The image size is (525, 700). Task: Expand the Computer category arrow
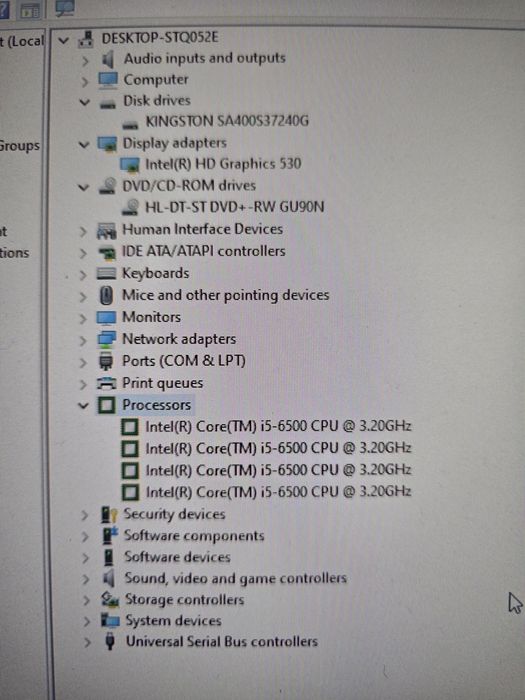[84, 82]
